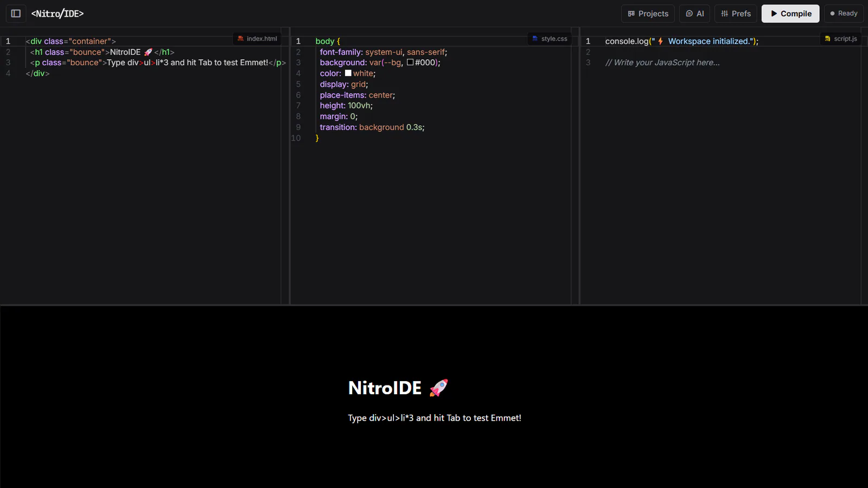This screenshot has width=868, height=488.
Task: Click the Emmet hint text in preview
Action: pyautogui.click(x=435, y=418)
